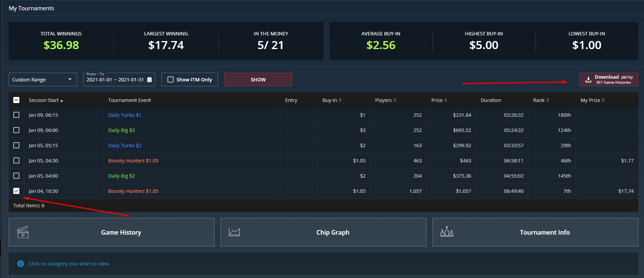This screenshot has width=644, height=278.
Task: Enable the Show ITM Only checkbox
Action: (170, 79)
